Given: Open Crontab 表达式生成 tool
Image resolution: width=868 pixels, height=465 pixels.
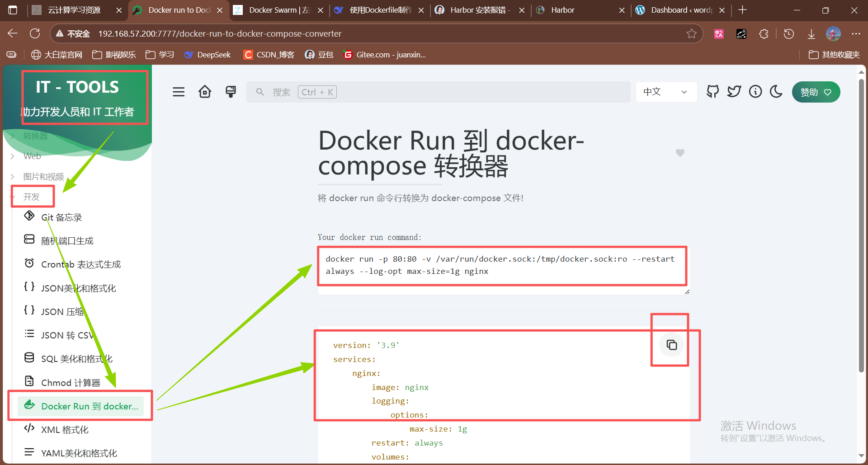Looking at the screenshot, I should pos(80,264).
